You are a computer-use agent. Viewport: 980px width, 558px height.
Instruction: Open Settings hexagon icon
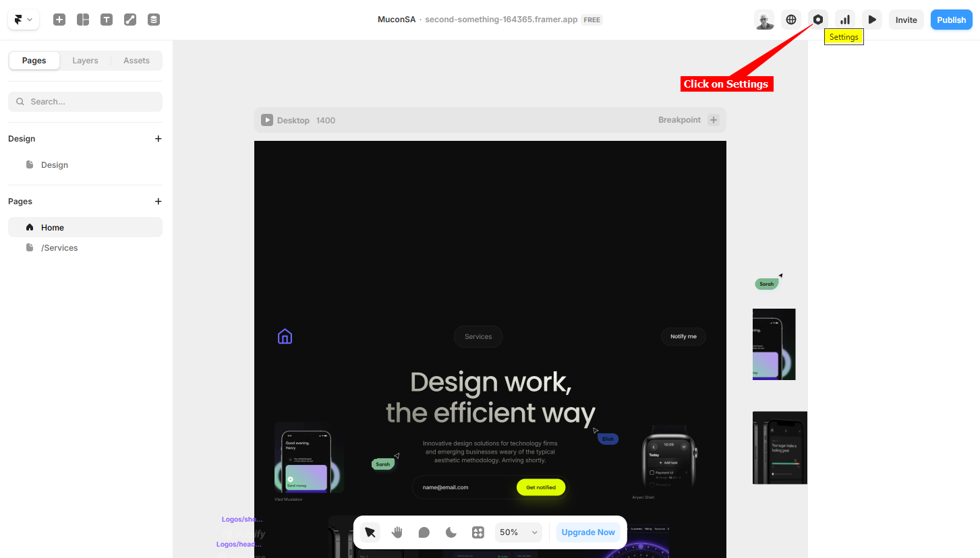(x=818, y=20)
